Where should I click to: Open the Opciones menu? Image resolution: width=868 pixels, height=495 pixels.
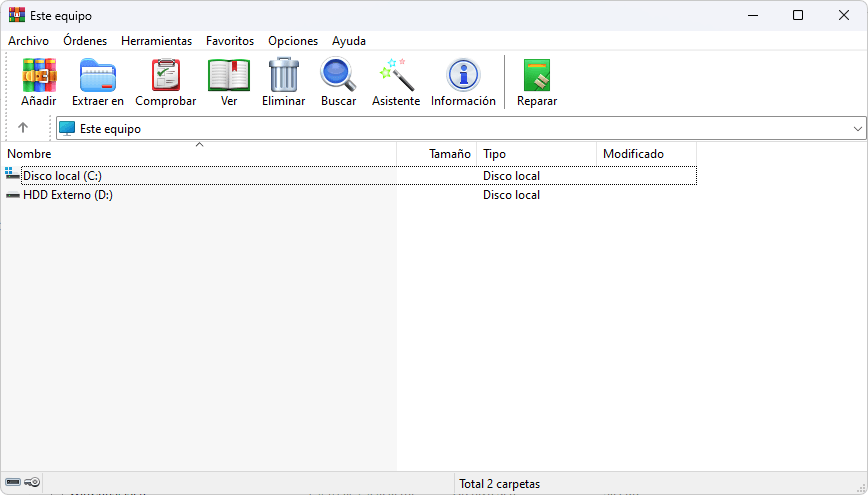[x=293, y=41]
